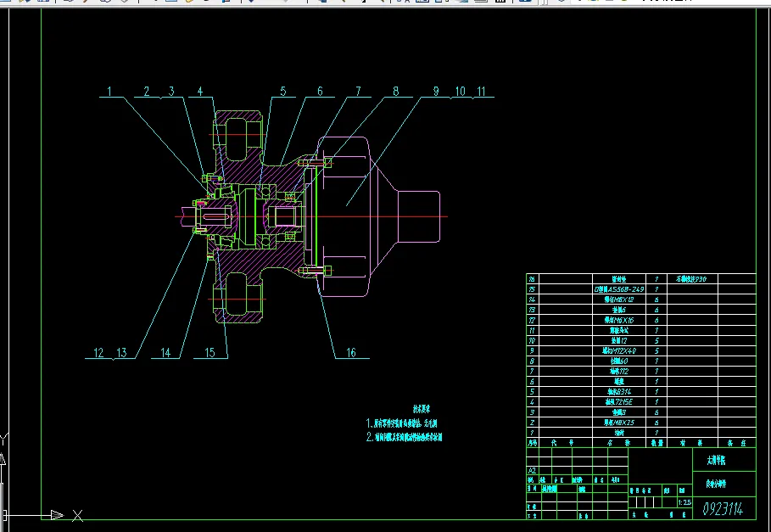
Task: Select the M6X12 screw entry in parts list
Action: (x=619, y=300)
